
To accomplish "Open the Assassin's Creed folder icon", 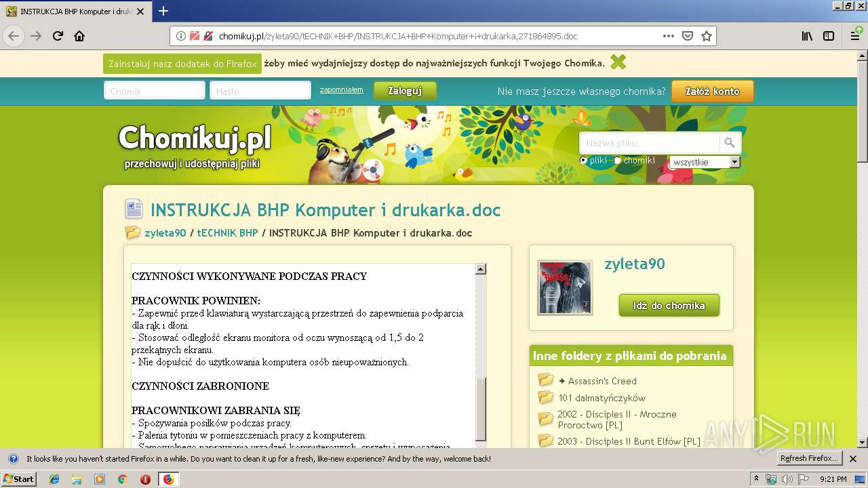I will point(545,380).
